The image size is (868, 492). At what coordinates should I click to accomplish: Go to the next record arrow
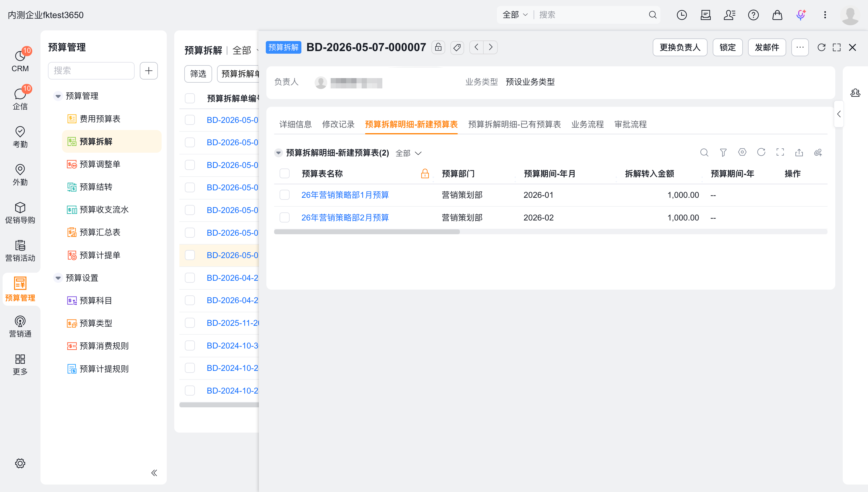491,47
